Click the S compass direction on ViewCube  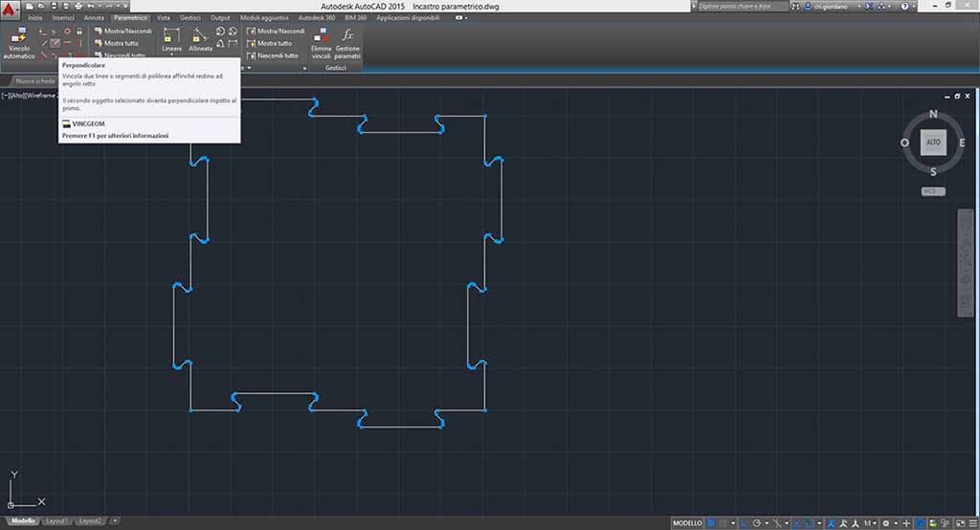tap(933, 172)
